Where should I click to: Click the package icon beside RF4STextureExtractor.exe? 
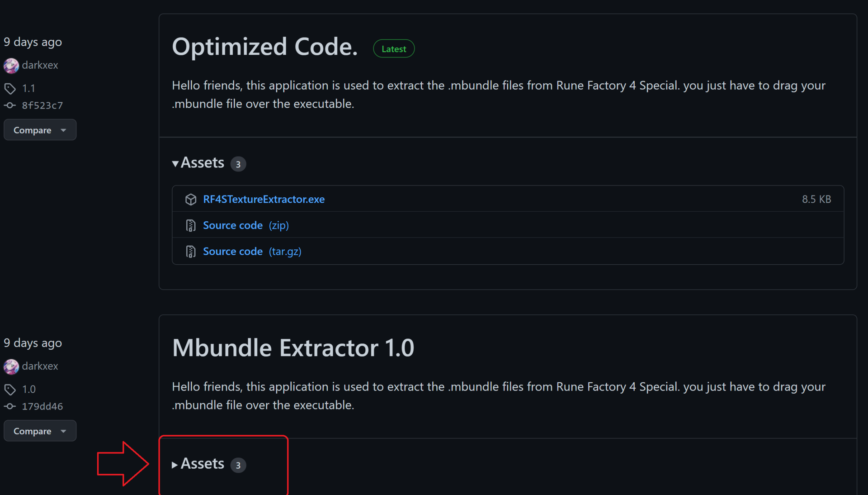(x=191, y=200)
